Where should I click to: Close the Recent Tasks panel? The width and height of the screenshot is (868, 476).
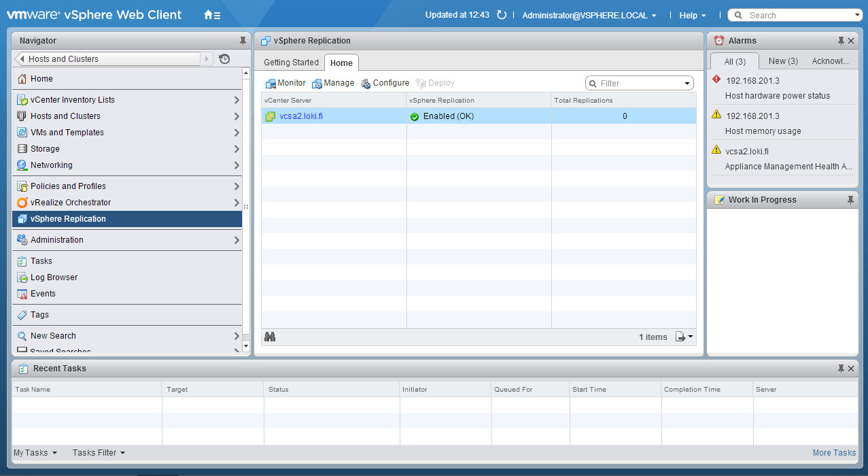[x=851, y=369]
